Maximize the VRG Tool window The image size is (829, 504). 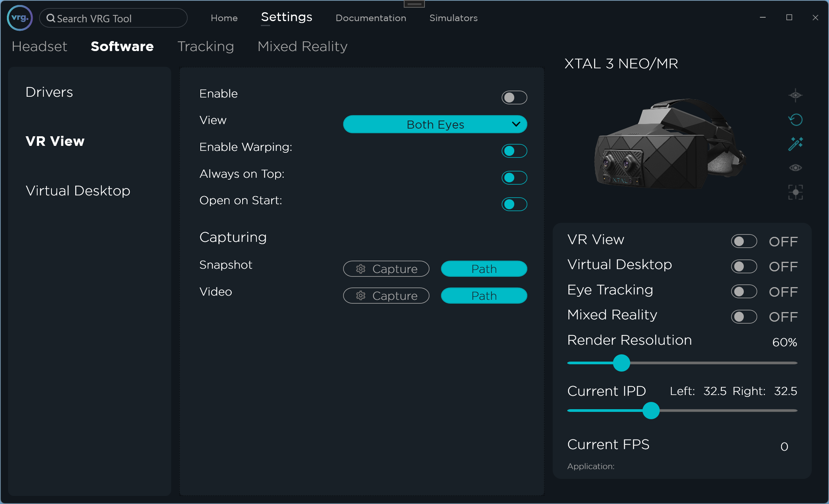789,18
